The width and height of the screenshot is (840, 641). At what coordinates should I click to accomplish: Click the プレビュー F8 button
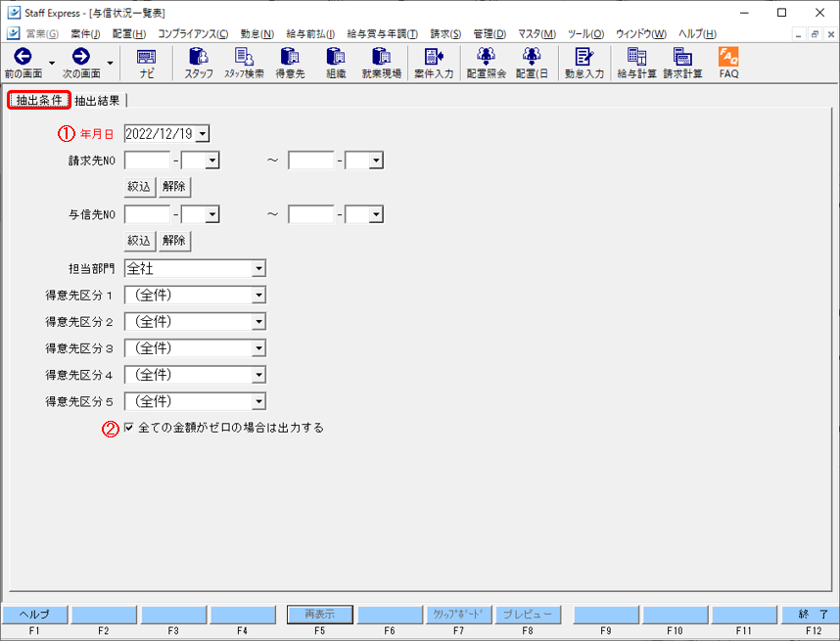(528, 615)
